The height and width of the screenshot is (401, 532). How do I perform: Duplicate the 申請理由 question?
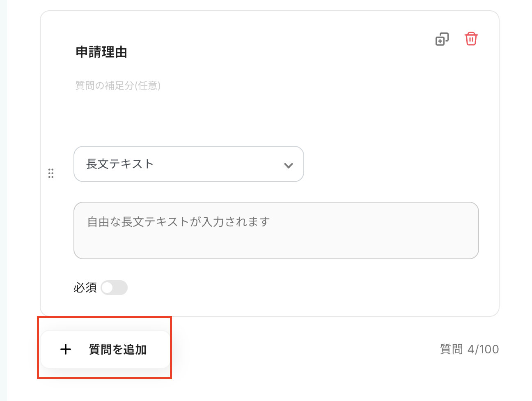pyautogui.click(x=442, y=39)
